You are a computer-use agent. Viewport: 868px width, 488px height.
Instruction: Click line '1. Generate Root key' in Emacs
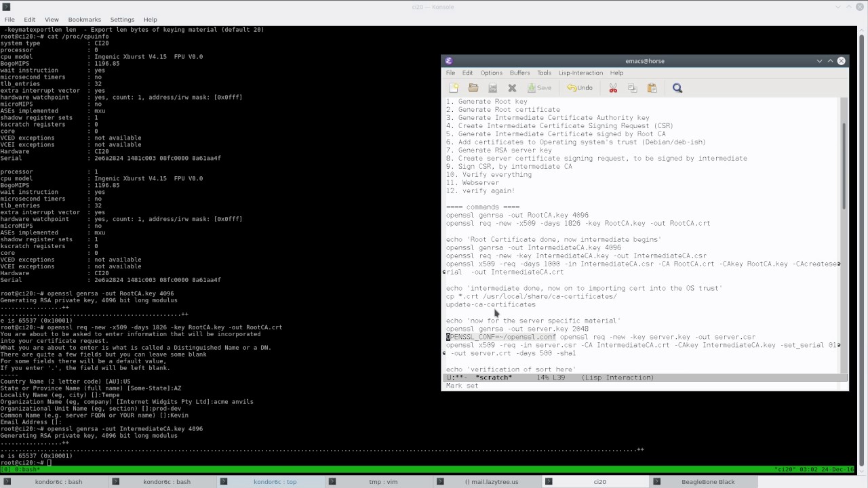(x=486, y=102)
